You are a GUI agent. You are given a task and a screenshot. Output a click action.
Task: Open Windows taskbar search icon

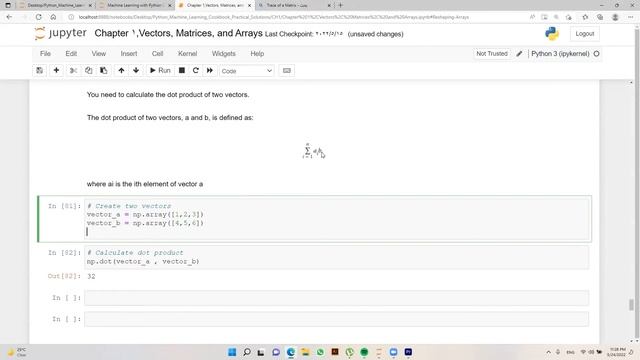pyautogui.click(x=247, y=352)
